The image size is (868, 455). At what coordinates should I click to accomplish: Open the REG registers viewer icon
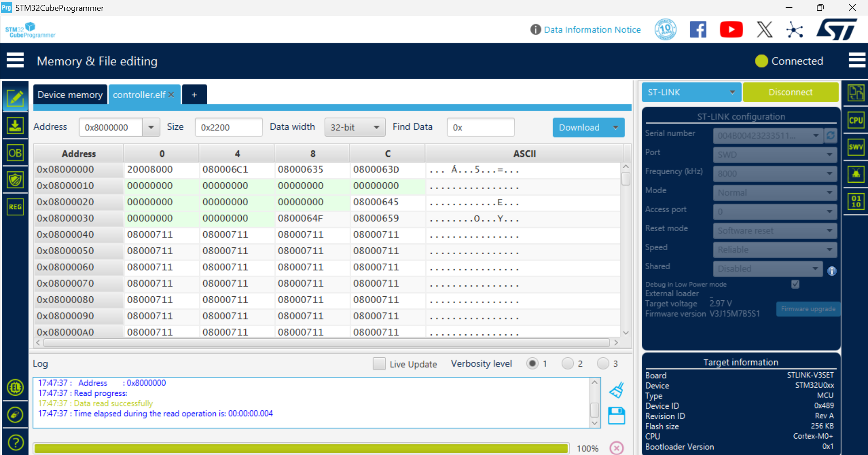(x=15, y=207)
